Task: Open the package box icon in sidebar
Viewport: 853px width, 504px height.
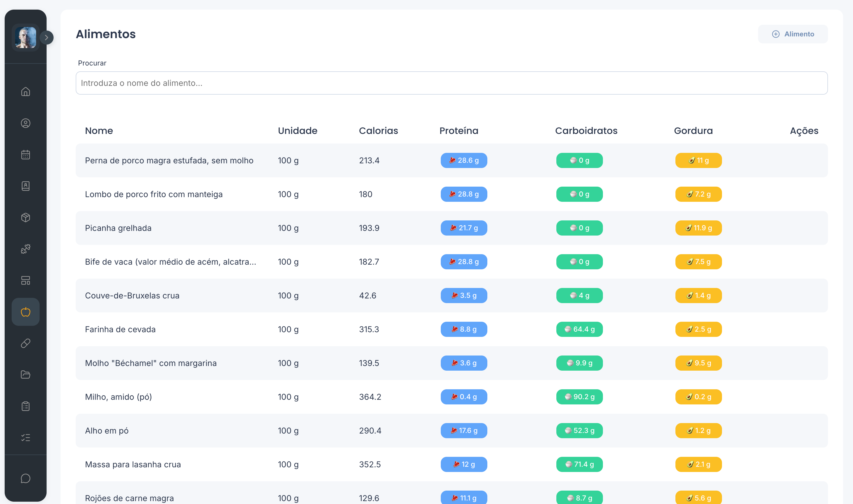Action: 25,217
